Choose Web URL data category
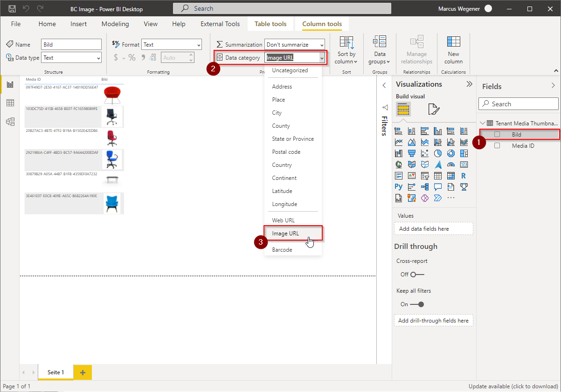This screenshot has height=392, width=561. pos(293,220)
